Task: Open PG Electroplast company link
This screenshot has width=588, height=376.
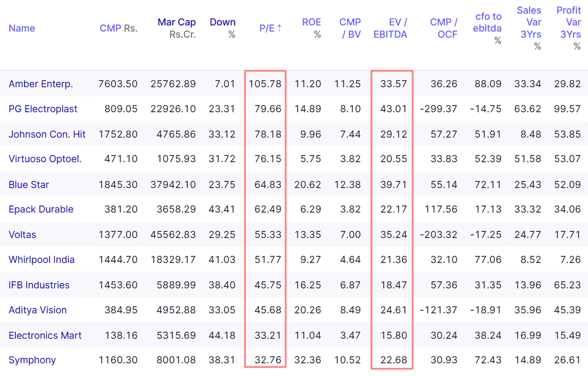Action: click(43, 109)
